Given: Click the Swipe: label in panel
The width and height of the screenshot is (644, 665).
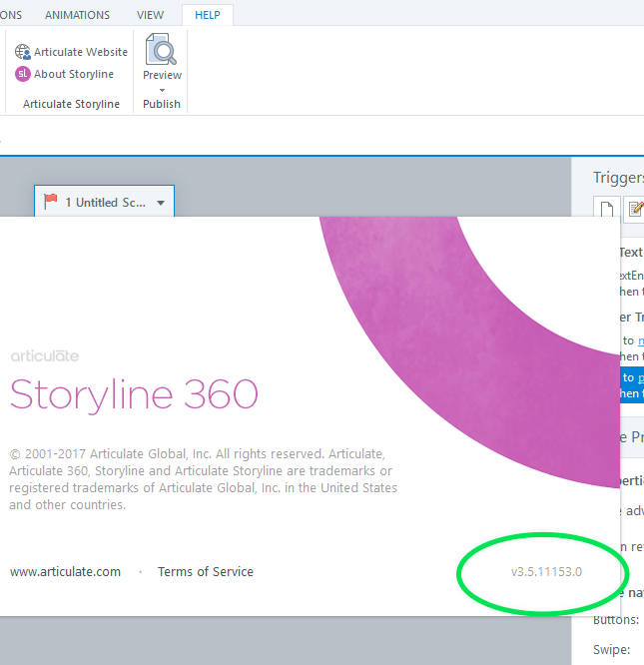Looking at the screenshot, I should click(611, 650).
